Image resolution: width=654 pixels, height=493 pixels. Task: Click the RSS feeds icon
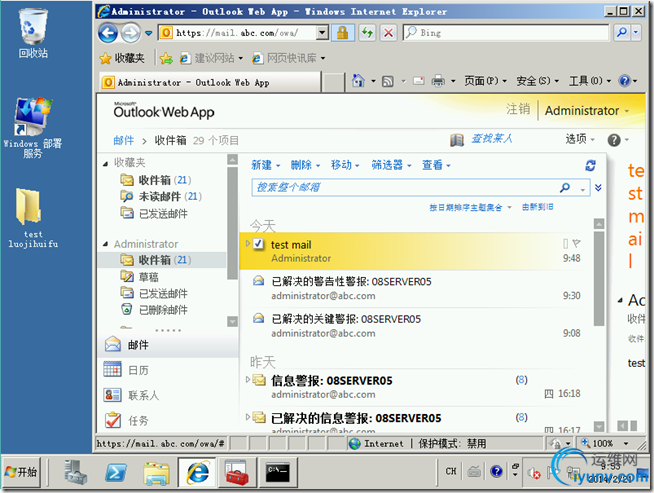point(388,81)
